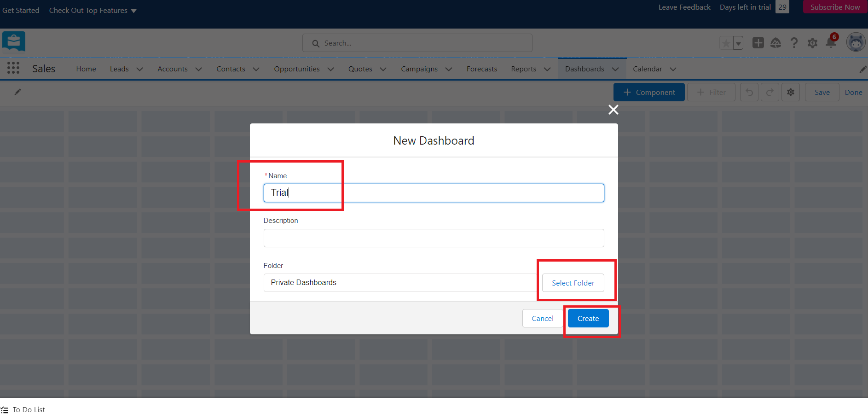Click the undo arrow in dashboard toolbar
868x420 pixels.
tap(749, 92)
